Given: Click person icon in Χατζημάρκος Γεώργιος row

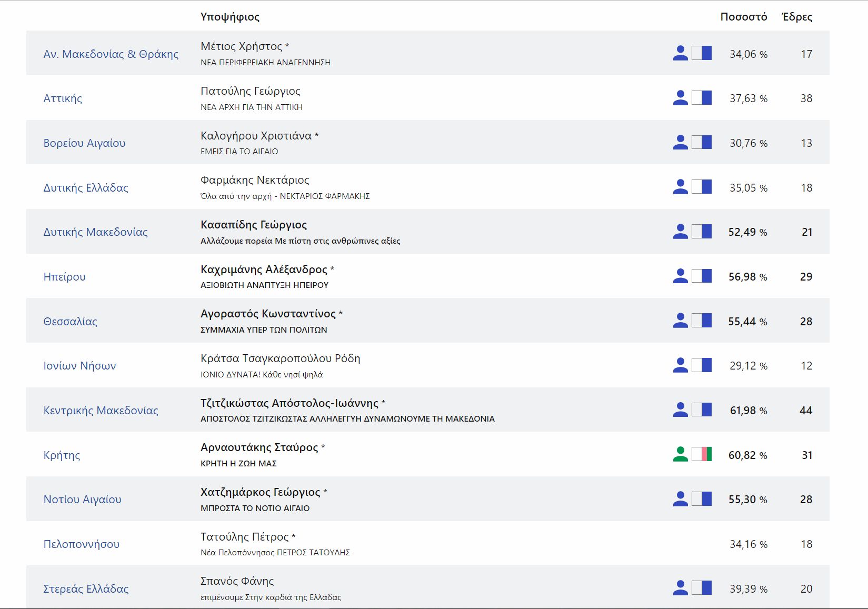Looking at the screenshot, I should point(680,498).
